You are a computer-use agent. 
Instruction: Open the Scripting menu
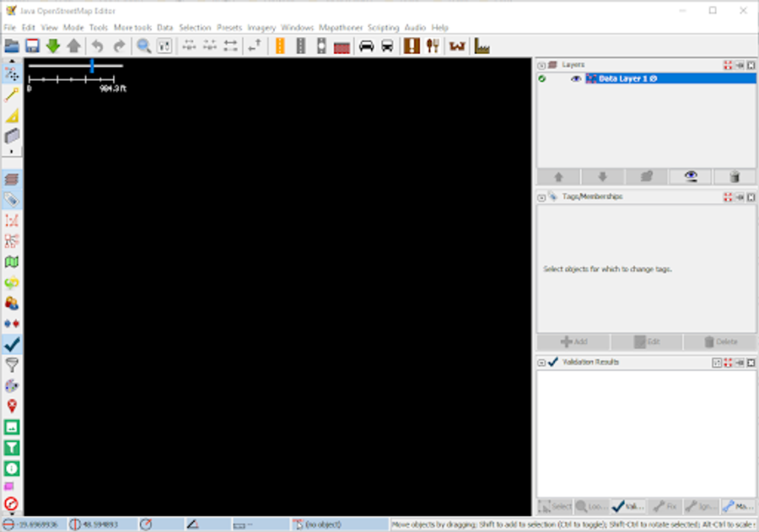[384, 28]
